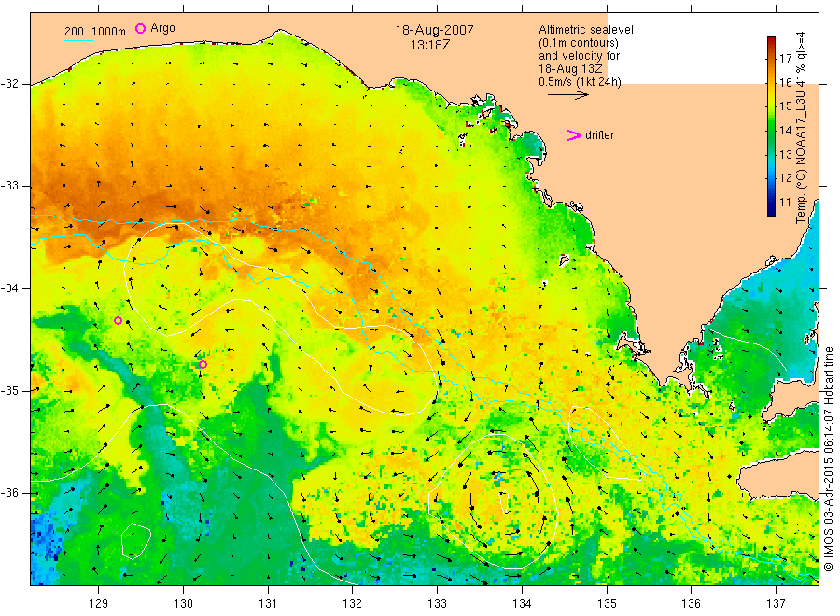Click longitude axis label 133
Screen dimensions: 840x616
pos(437,604)
